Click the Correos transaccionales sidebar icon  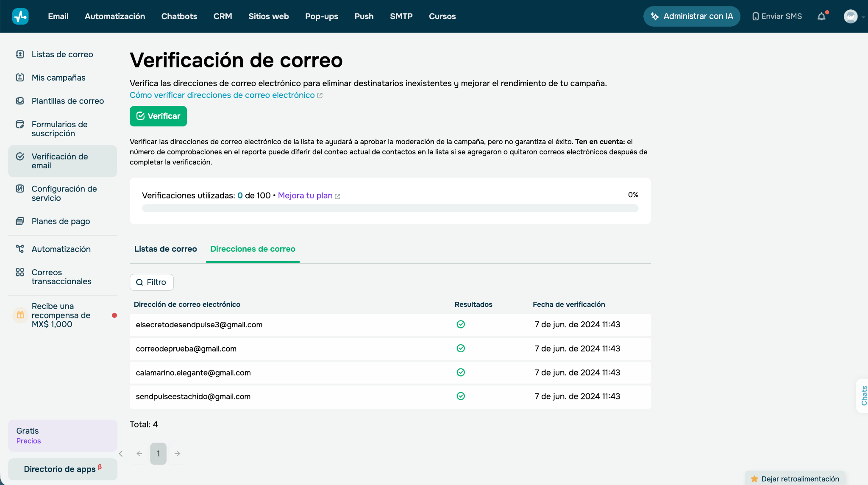(x=20, y=272)
